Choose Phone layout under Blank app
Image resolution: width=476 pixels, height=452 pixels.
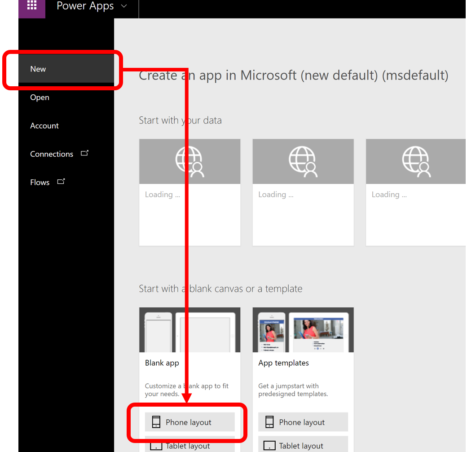click(x=190, y=422)
